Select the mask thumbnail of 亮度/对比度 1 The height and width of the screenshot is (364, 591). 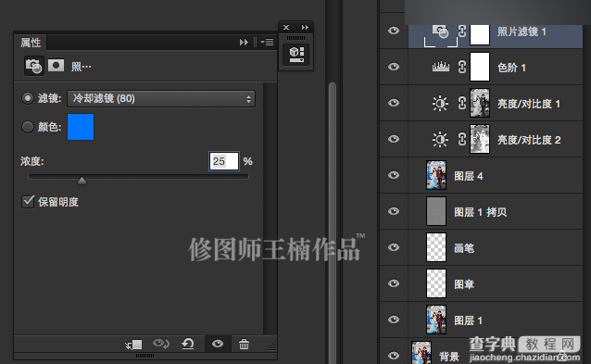(480, 103)
